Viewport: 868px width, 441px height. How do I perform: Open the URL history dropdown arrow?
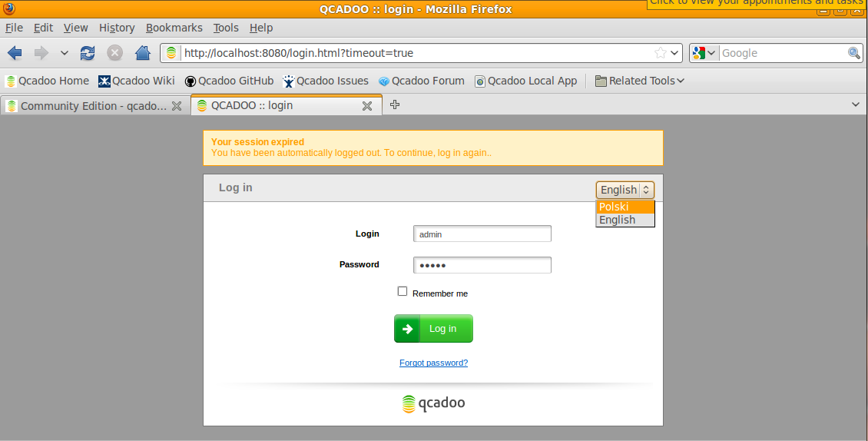pyautogui.click(x=674, y=53)
